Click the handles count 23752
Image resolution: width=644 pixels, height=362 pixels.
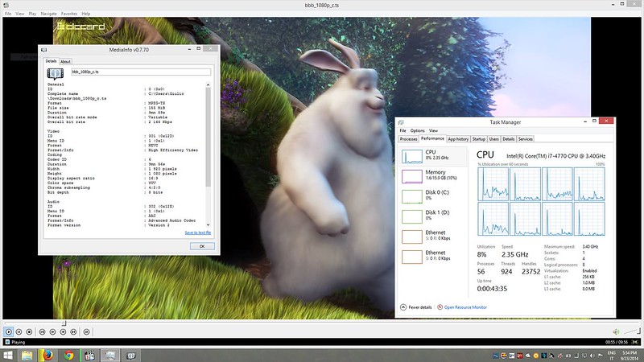[530, 272]
